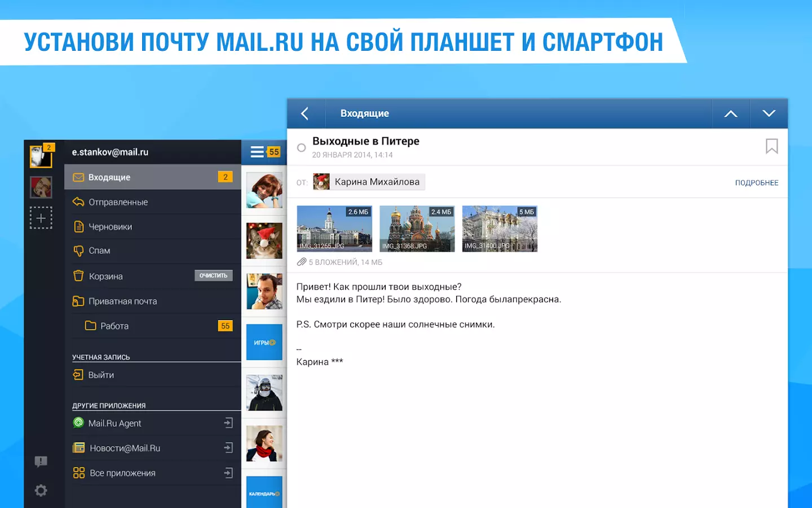Click sender chip Карина Михайлова
The width and height of the screenshot is (812, 508).
tap(369, 182)
